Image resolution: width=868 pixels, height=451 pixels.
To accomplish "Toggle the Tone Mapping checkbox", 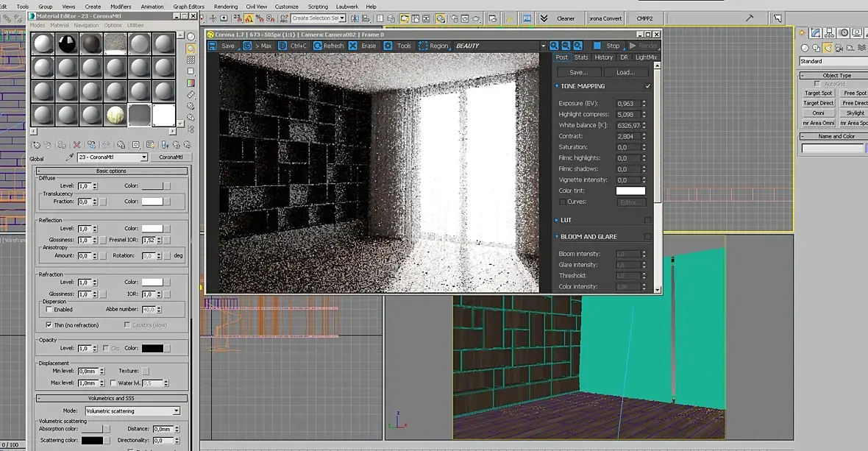I will [x=648, y=86].
